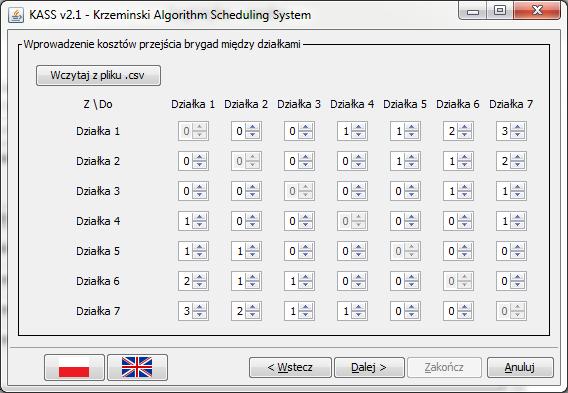Increase cost from Działka 4 to Działka 1
This screenshot has width=568, height=393.
pos(200,217)
